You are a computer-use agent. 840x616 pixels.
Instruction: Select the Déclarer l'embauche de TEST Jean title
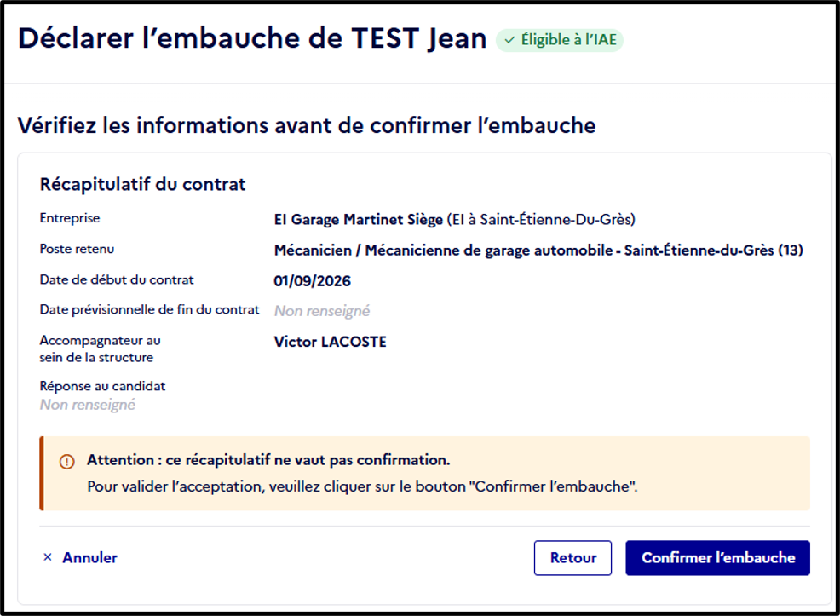(252, 38)
